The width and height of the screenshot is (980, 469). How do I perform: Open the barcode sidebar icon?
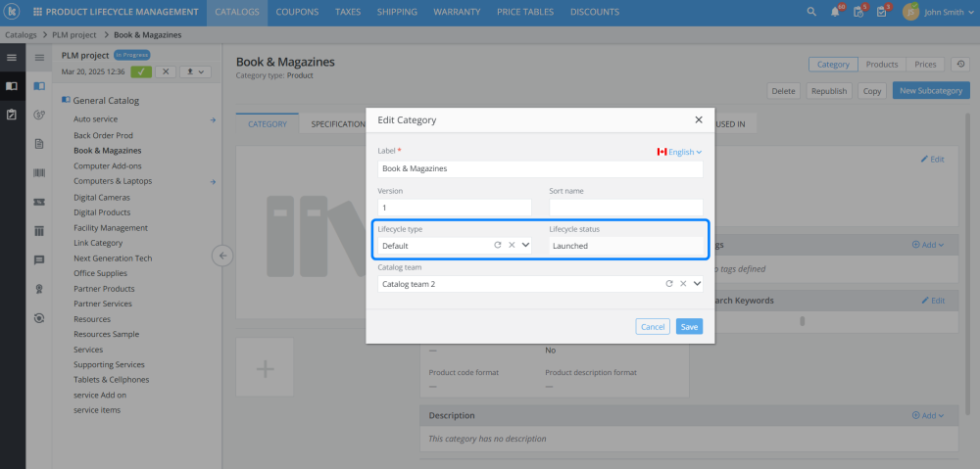[x=39, y=173]
